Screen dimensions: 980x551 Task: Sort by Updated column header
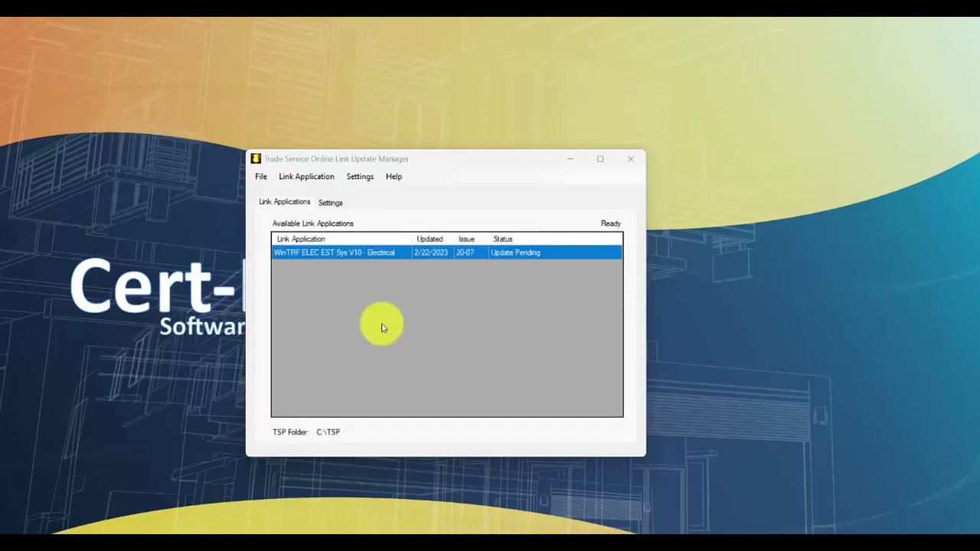pos(433,239)
